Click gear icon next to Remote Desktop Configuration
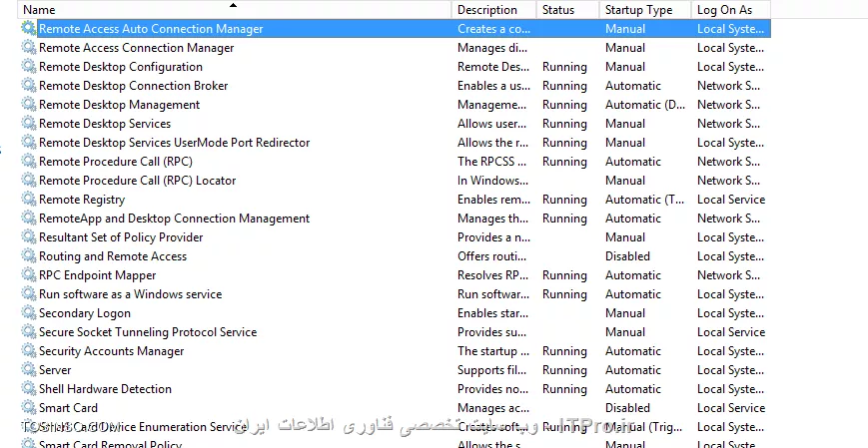The height and width of the screenshot is (448, 868). pos(29,67)
